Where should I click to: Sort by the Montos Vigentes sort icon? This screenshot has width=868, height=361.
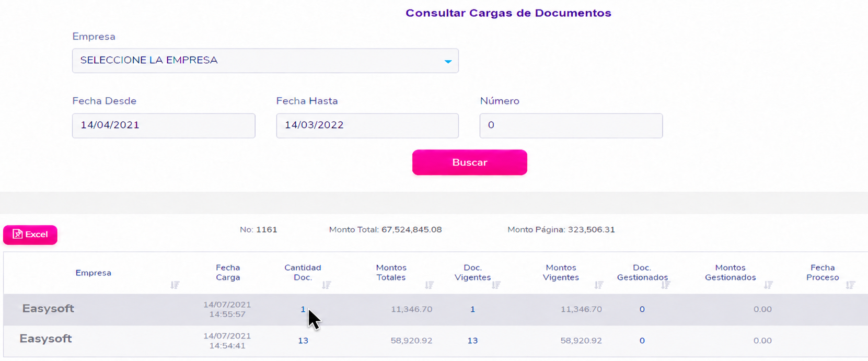point(599,285)
